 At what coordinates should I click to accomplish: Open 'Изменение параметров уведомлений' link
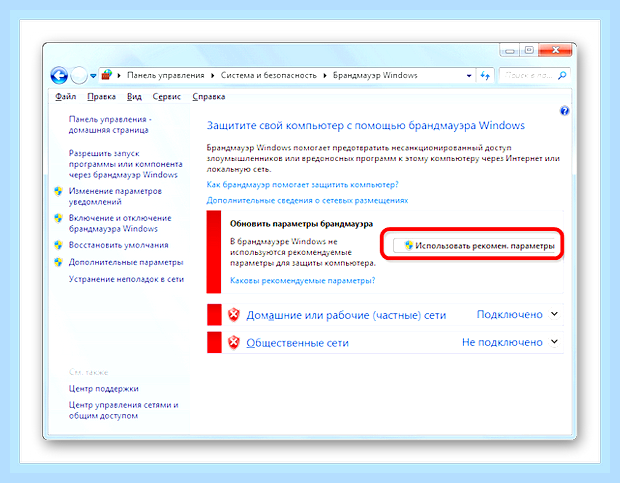115,196
